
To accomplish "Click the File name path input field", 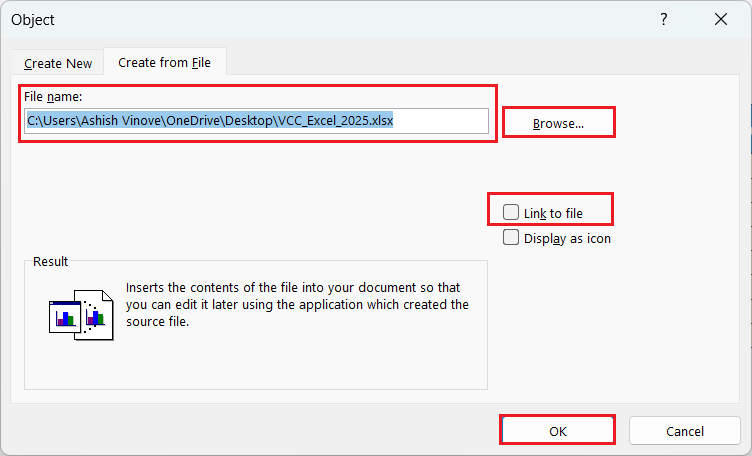I will 257,121.
